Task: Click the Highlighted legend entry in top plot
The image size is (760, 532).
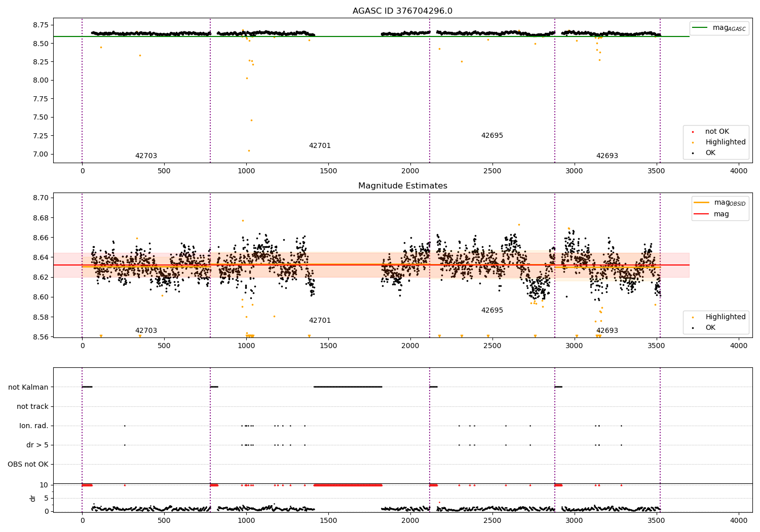Action: [x=719, y=142]
